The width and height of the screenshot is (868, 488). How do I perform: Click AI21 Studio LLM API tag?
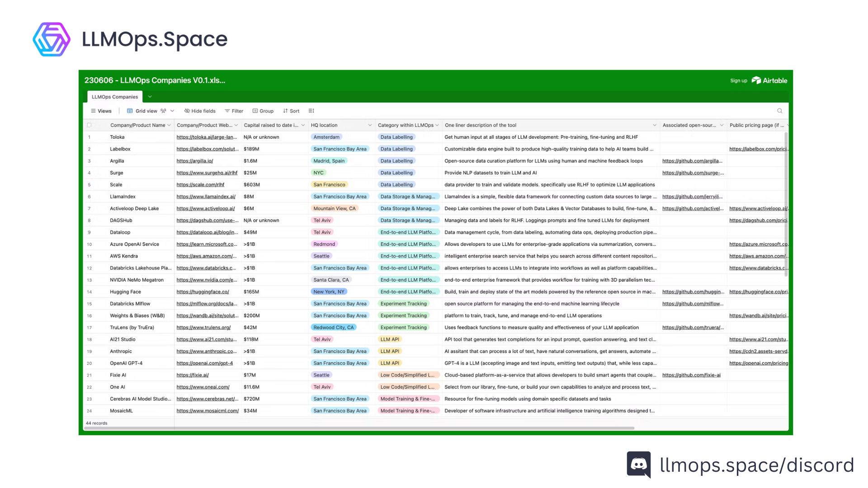pos(390,339)
